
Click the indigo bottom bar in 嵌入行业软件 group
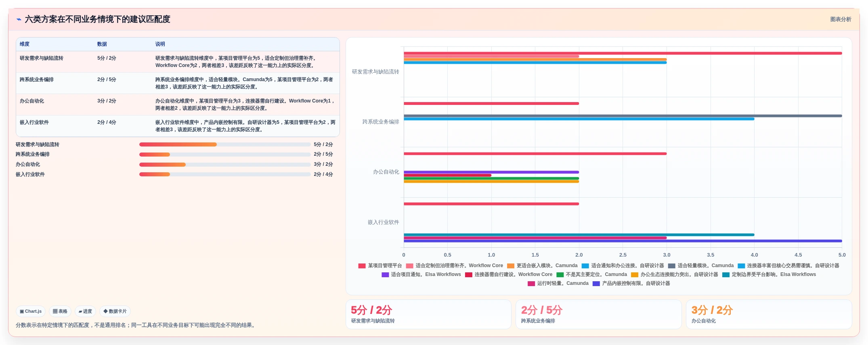click(623, 241)
